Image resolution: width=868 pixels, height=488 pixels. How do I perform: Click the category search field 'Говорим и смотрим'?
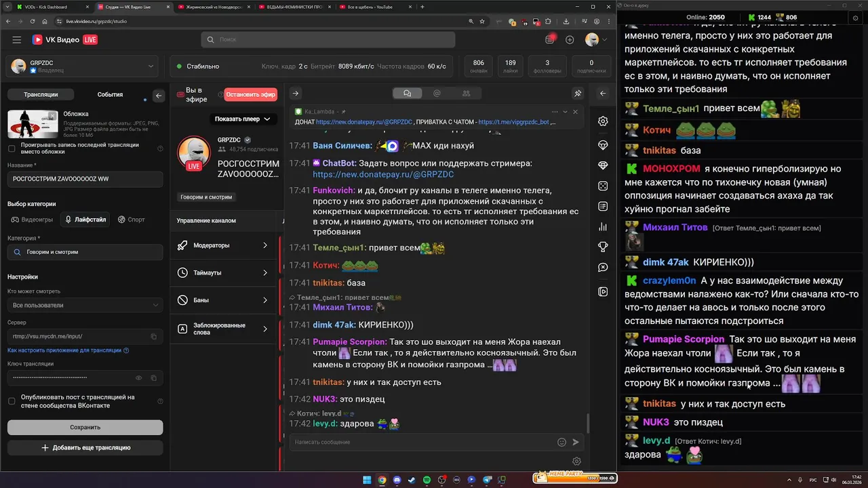tap(85, 252)
